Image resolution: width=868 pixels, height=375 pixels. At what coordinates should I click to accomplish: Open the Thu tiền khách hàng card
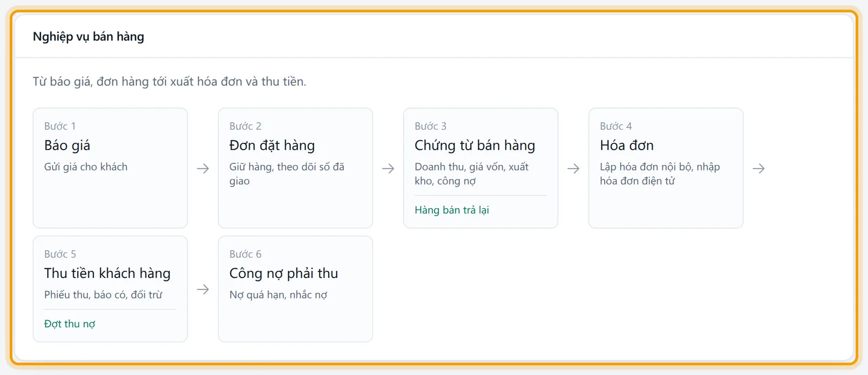[x=110, y=289]
